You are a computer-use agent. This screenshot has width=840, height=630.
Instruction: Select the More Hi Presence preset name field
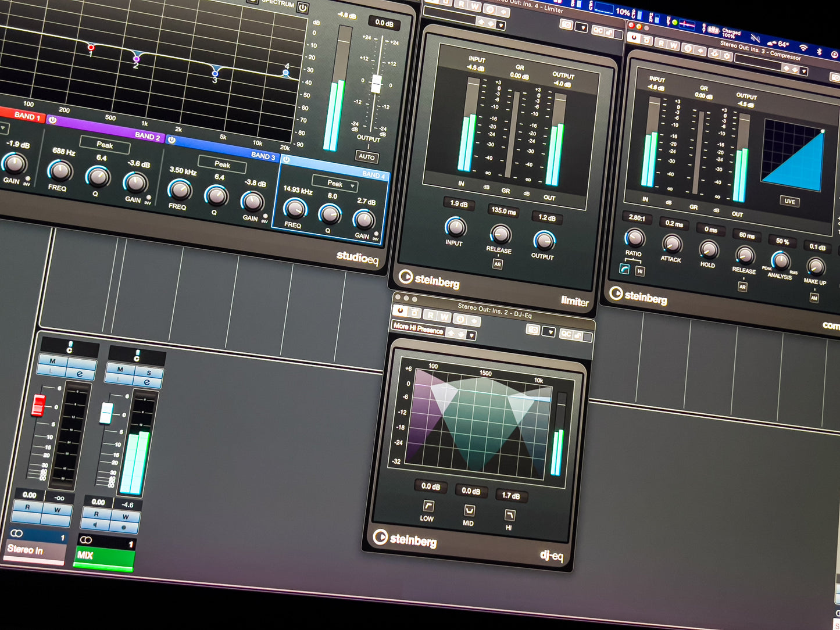[418, 328]
